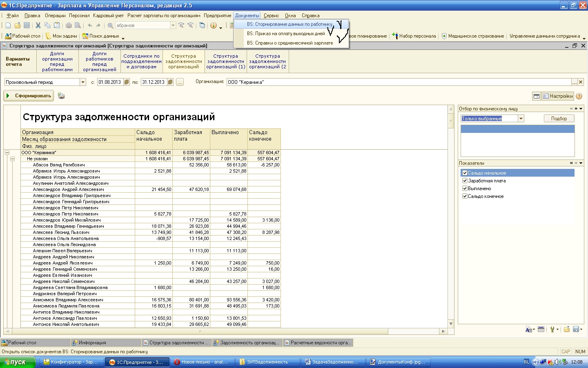Select BS: Приказ на оплату выходных дней

click(x=286, y=34)
